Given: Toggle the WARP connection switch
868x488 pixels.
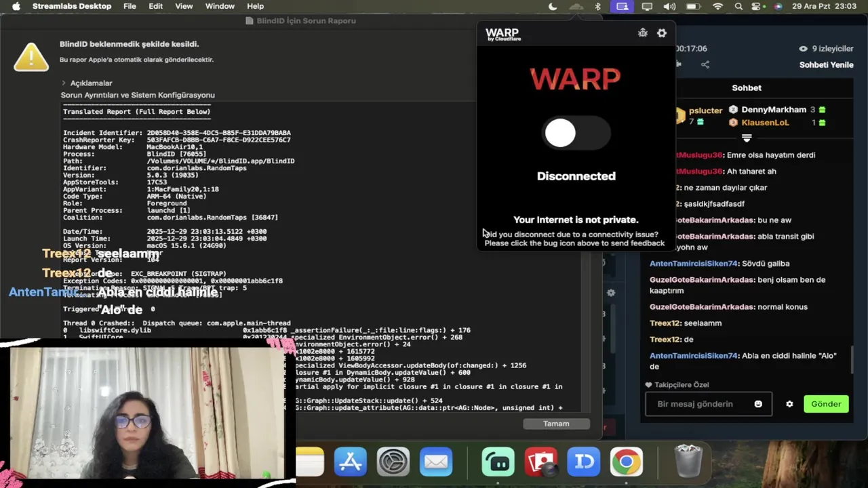Looking at the screenshot, I should pos(576,134).
